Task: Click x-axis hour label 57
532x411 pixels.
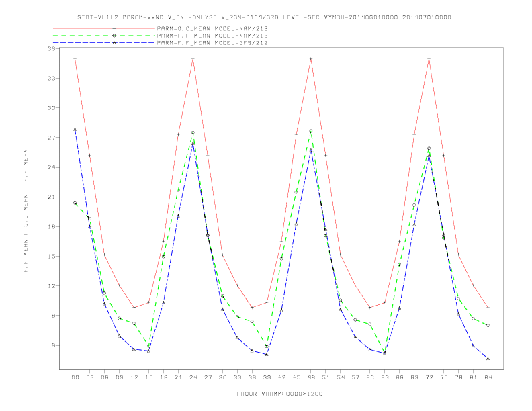Action: coord(355,377)
